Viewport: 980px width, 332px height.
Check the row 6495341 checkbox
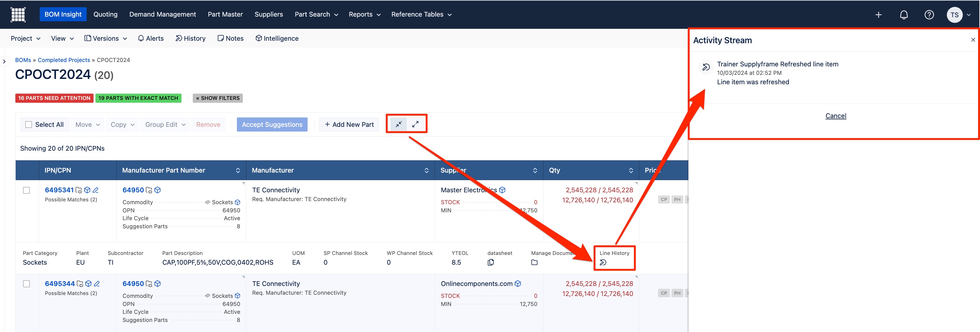coord(26,190)
